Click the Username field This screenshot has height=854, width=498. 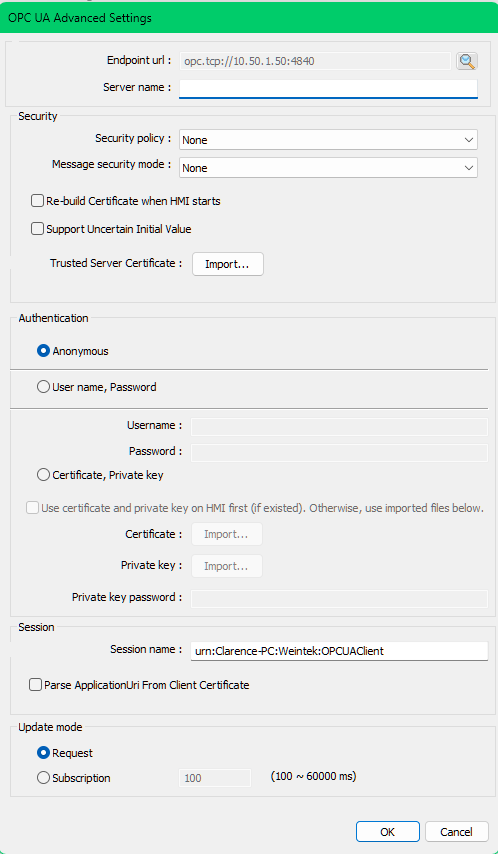(339, 427)
